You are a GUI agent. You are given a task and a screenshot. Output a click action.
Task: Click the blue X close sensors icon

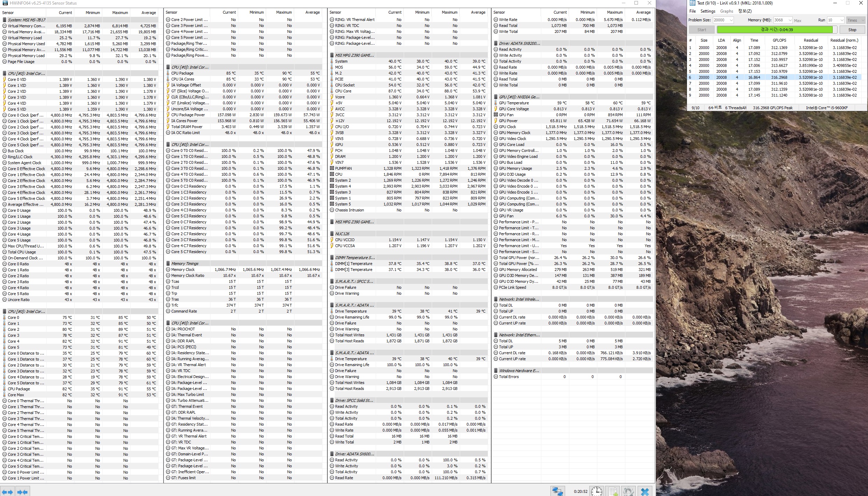point(645,491)
